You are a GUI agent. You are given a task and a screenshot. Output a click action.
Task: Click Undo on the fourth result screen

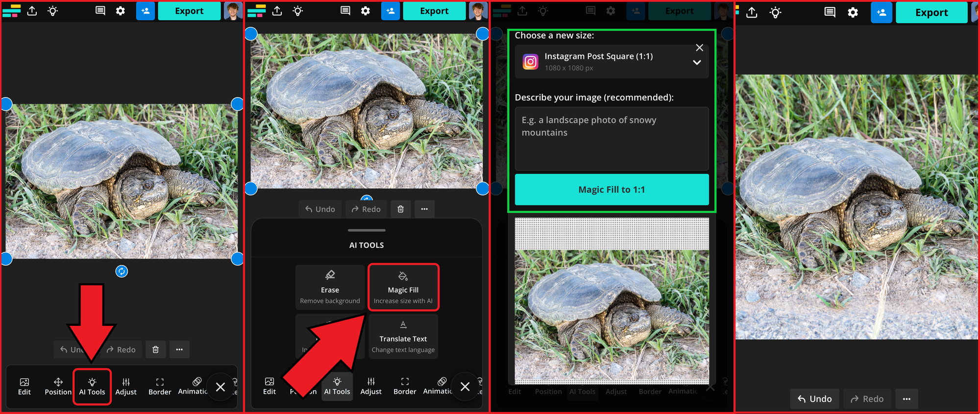click(x=814, y=399)
